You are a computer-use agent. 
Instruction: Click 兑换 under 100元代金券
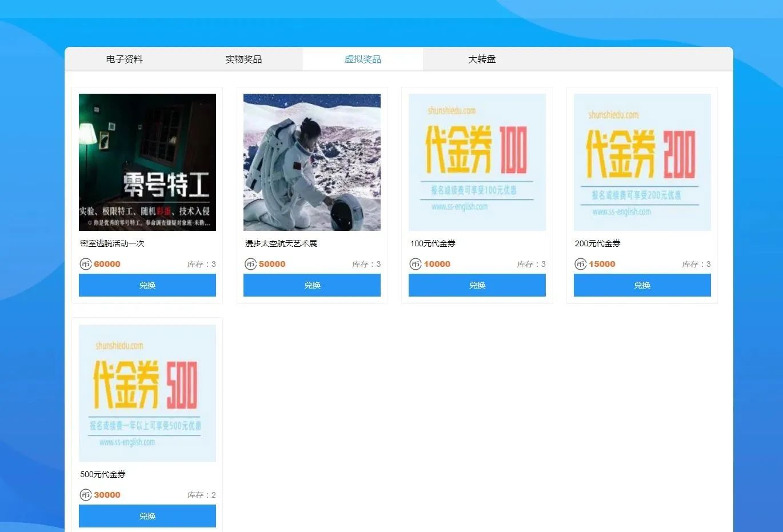point(477,285)
